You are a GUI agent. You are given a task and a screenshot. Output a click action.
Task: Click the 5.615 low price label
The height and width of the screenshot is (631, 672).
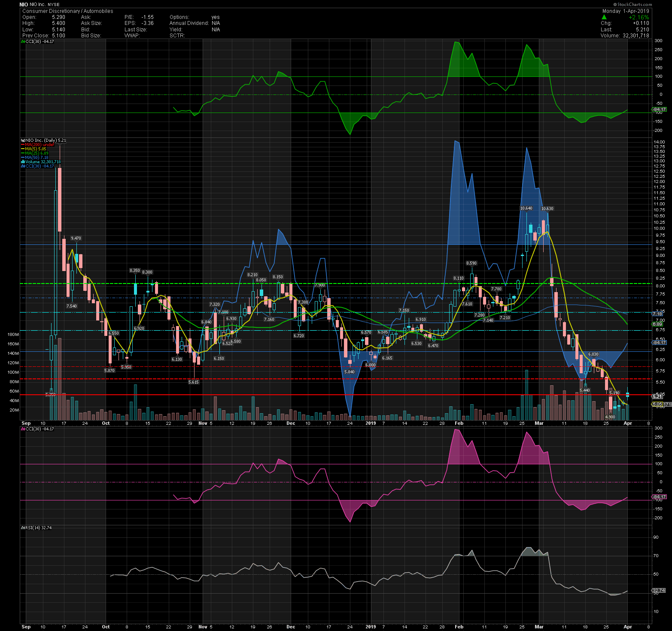pyautogui.click(x=194, y=382)
